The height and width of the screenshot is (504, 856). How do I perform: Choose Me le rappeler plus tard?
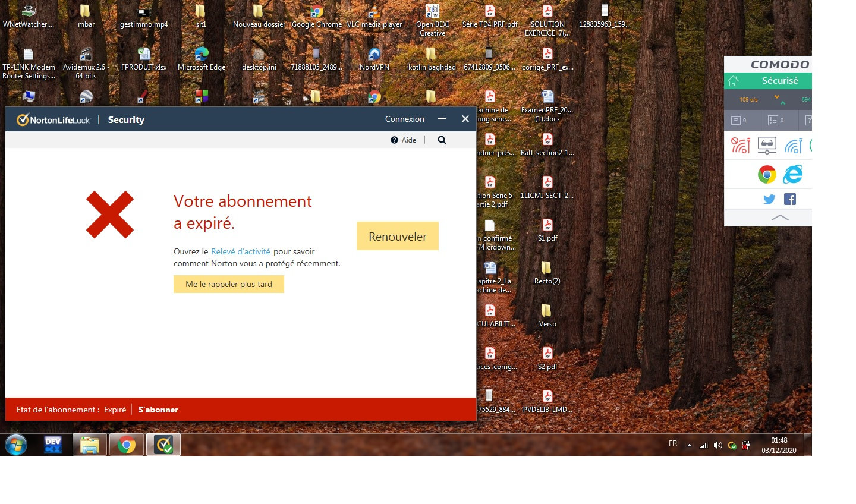pyautogui.click(x=229, y=284)
